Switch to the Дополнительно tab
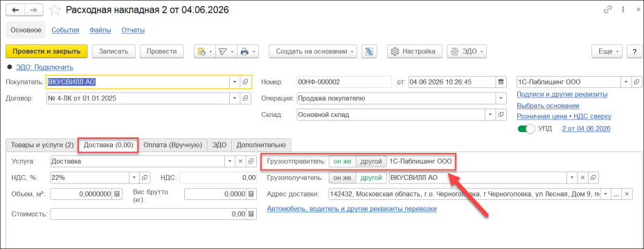The width and height of the screenshot is (644, 249). click(x=261, y=145)
